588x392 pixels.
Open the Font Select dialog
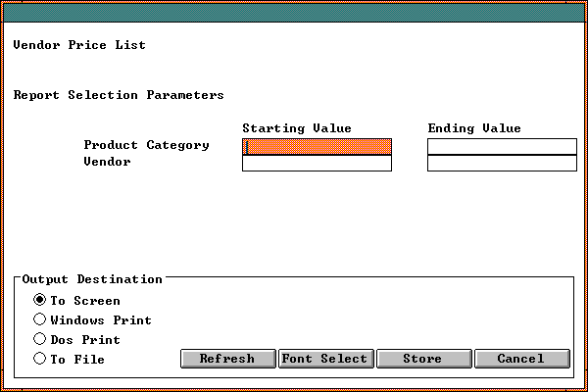point(325,359)
